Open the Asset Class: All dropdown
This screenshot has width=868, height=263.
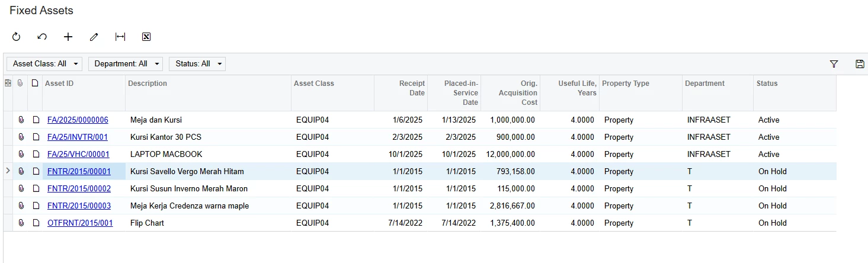[45, 64]
